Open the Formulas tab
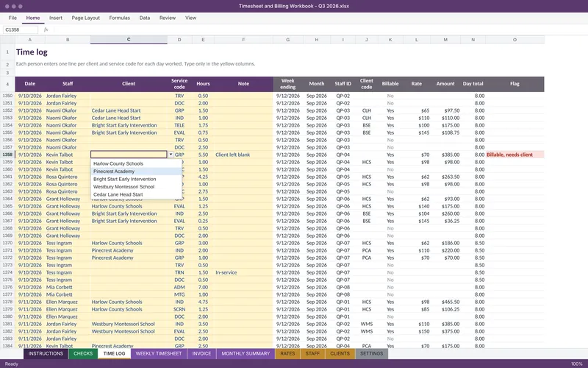The height and width of the screenshot is (368, 588). (119, 18)
